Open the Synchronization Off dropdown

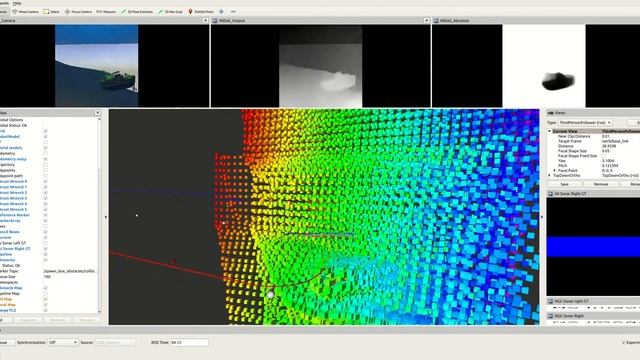pos(62,342)
